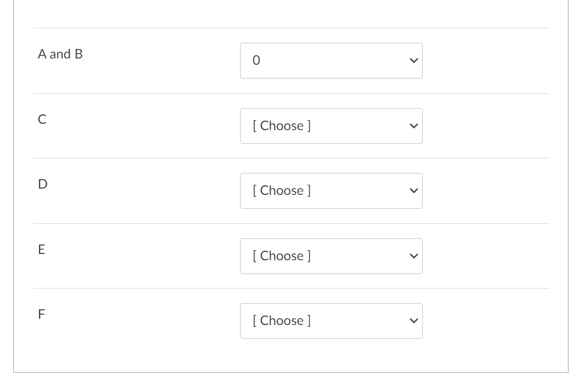
Task: Open the dropdown showing 0 for A and B
Action: (331, 60)
